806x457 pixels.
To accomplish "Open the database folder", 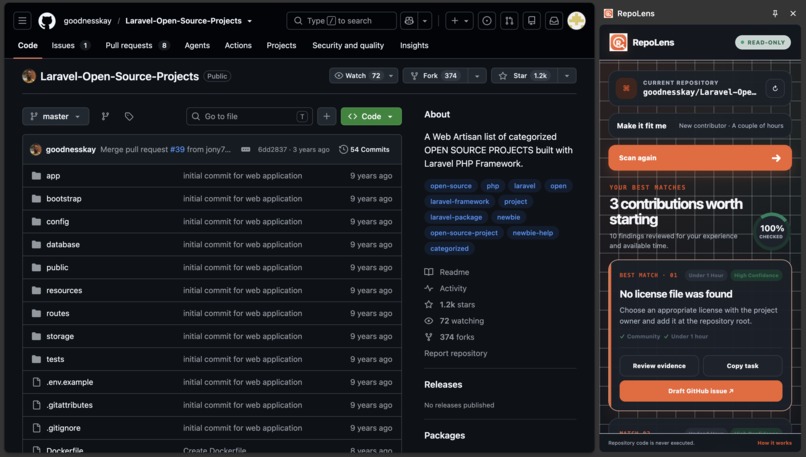I will (x=63, y=245).
